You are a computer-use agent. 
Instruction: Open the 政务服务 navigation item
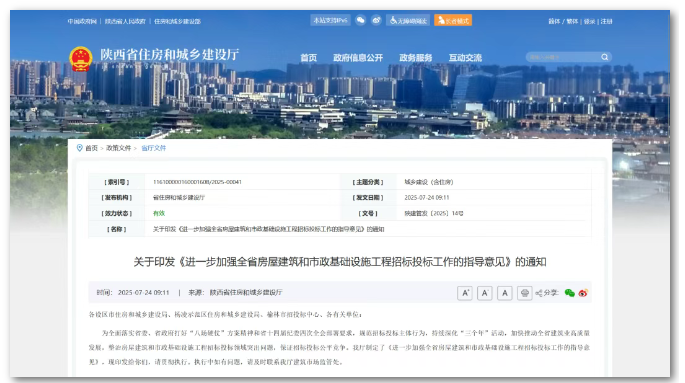tap(415, 58)
